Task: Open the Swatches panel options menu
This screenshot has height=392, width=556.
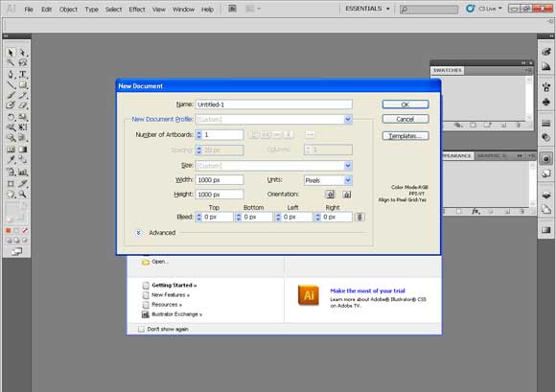Action: (527, 70)
